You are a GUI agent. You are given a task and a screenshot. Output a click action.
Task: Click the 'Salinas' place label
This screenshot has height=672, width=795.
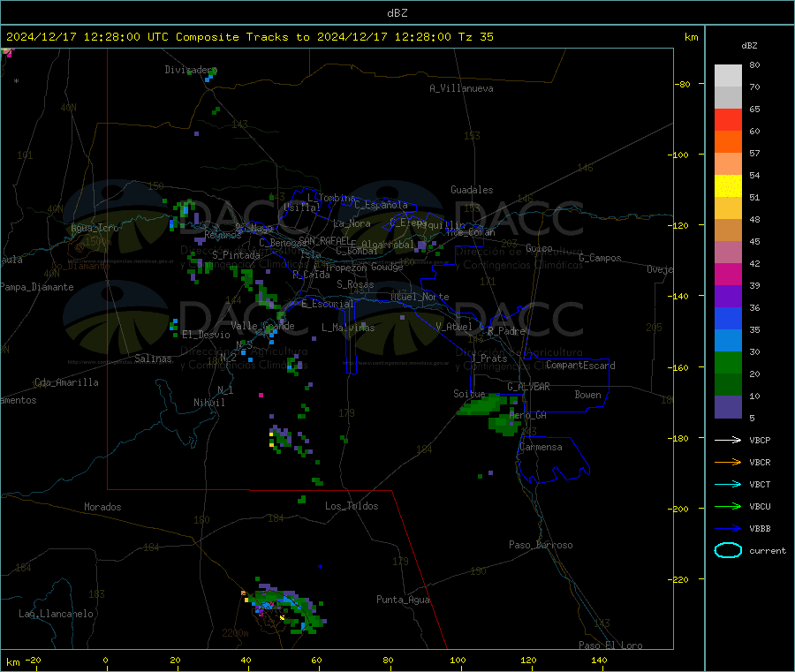pos(153,359)
